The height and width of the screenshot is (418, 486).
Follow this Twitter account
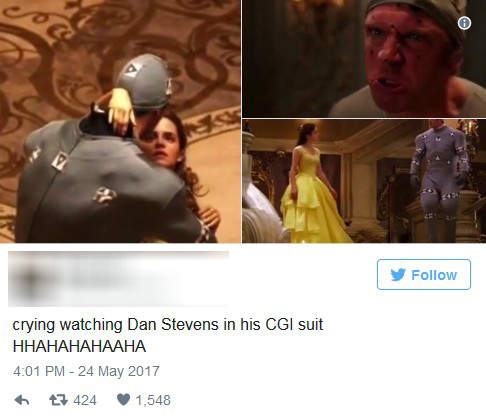click(424, 274)
